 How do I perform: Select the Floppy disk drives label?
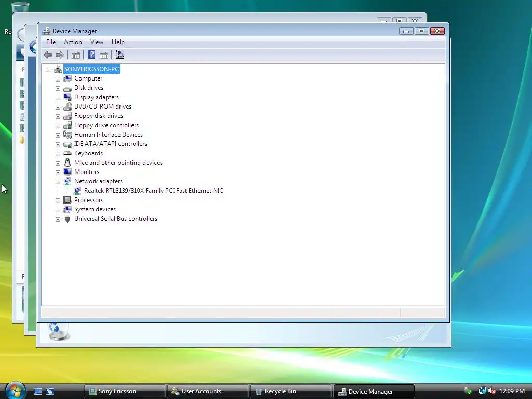pos(99,116)
